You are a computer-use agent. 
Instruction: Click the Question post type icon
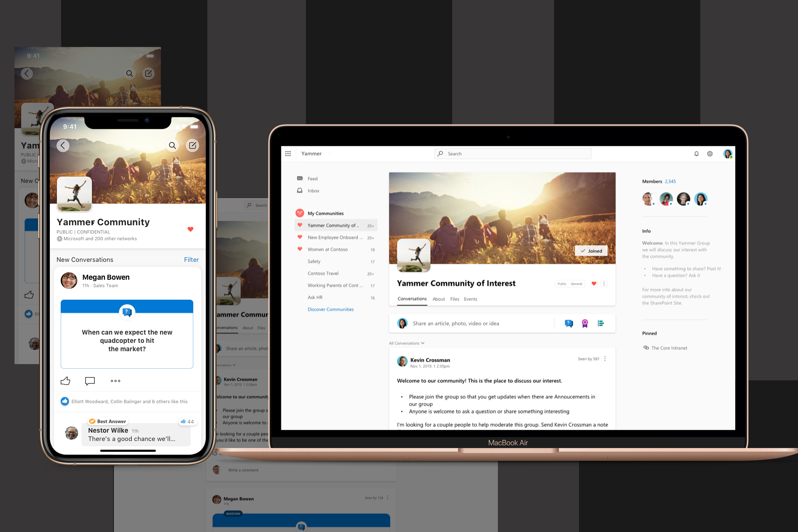click(569, 323)
